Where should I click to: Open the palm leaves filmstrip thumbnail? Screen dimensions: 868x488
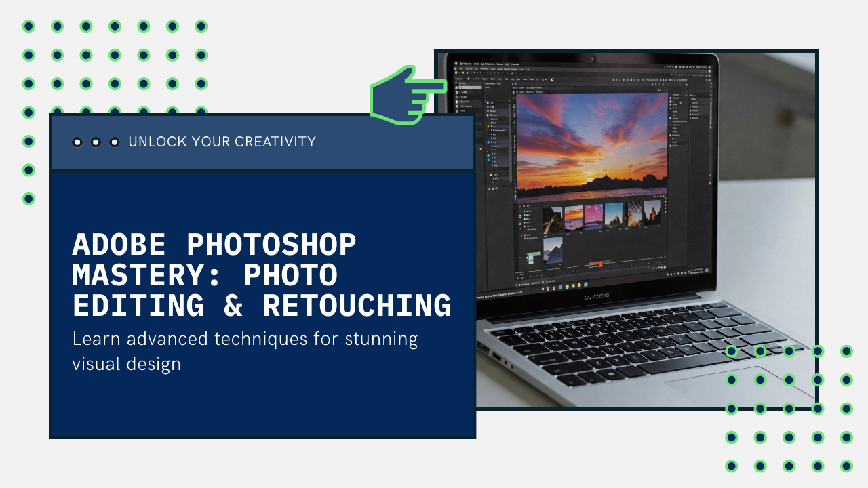pos(633,215)
